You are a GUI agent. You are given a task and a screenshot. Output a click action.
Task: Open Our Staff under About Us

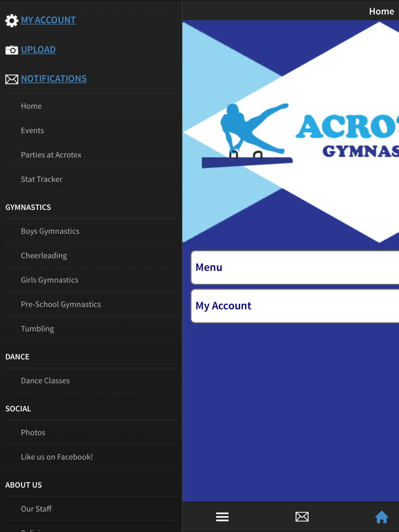click(91, 508)
